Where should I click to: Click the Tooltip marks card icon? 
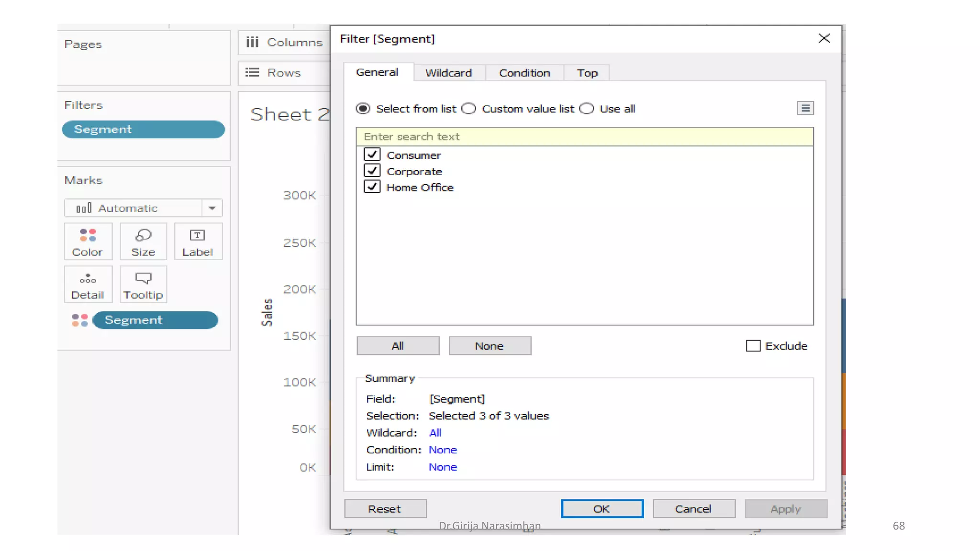point(143,278)
